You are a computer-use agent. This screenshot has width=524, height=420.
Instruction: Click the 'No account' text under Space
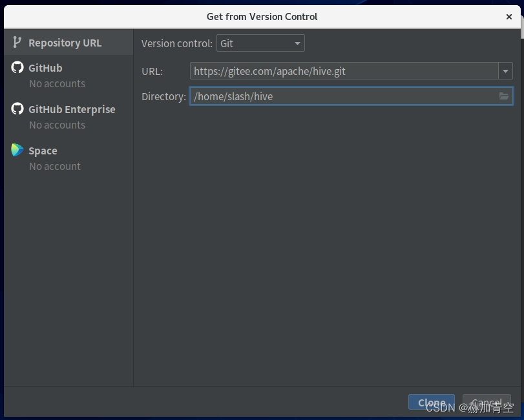[55, 167]
